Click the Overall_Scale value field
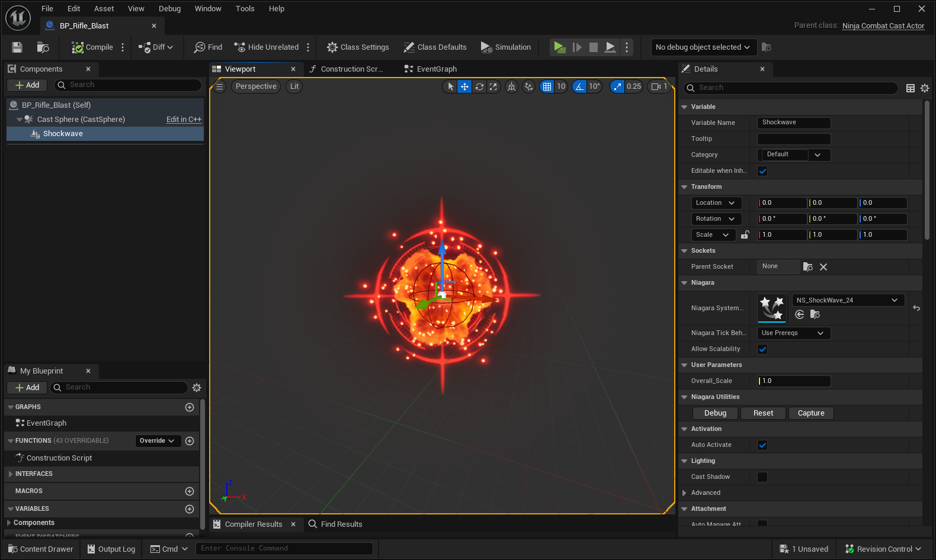 coord(794,381)
